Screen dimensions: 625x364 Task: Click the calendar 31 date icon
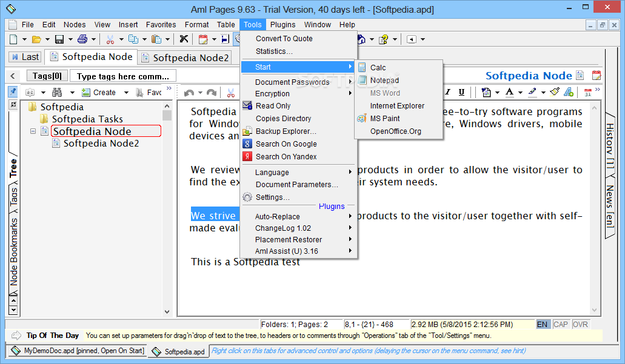(588, 93)
